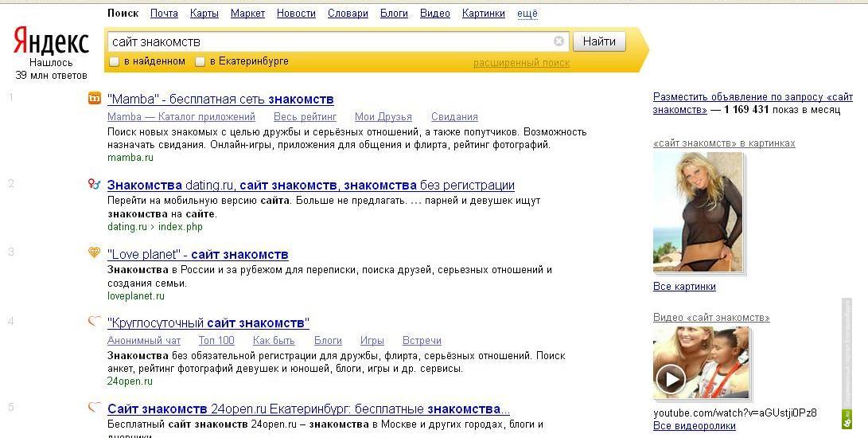Image resolution: width=868 pixels, height=438 pixels.
Task: Switch to Картинки search
Action: tap(483, 14)
